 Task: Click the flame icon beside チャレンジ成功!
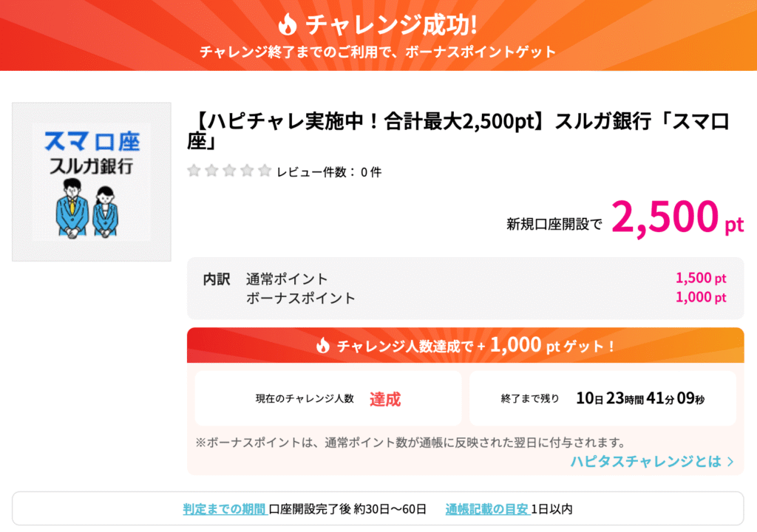(288, 24)
